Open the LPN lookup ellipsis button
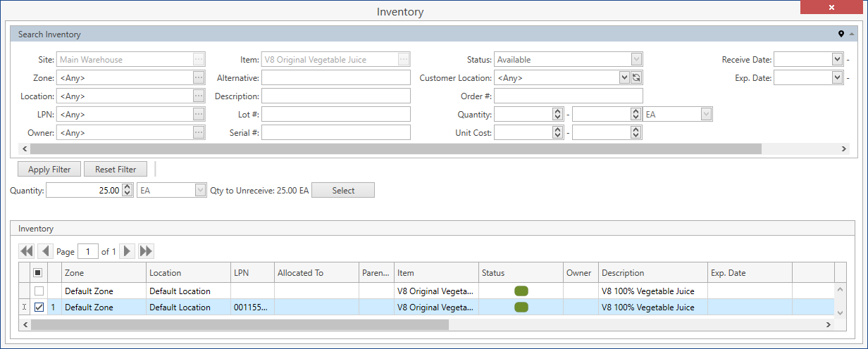Viewport: 868px width, 349px height. click(x=199, y=115)
